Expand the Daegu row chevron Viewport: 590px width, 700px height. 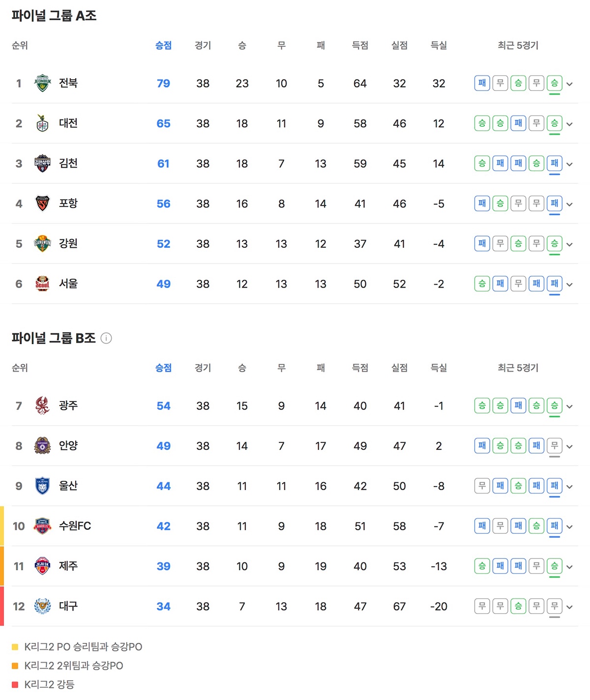click(569, 607)
